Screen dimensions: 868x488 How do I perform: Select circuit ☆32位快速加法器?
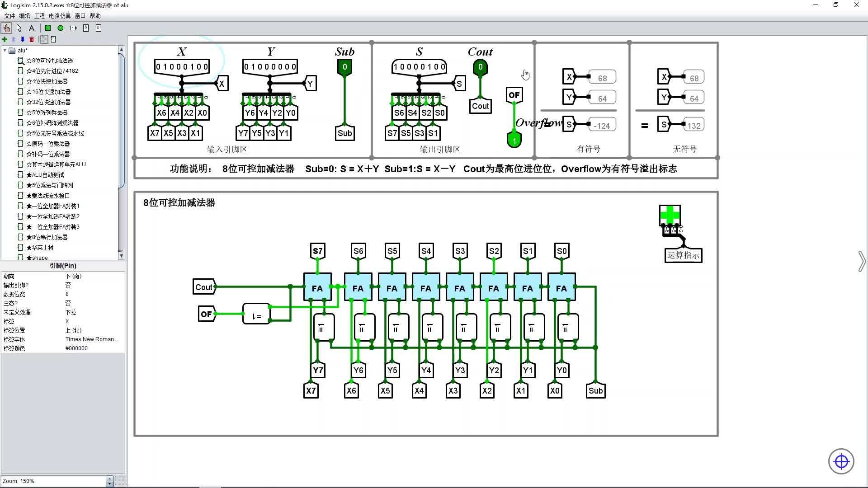click(x=48, y=102)
